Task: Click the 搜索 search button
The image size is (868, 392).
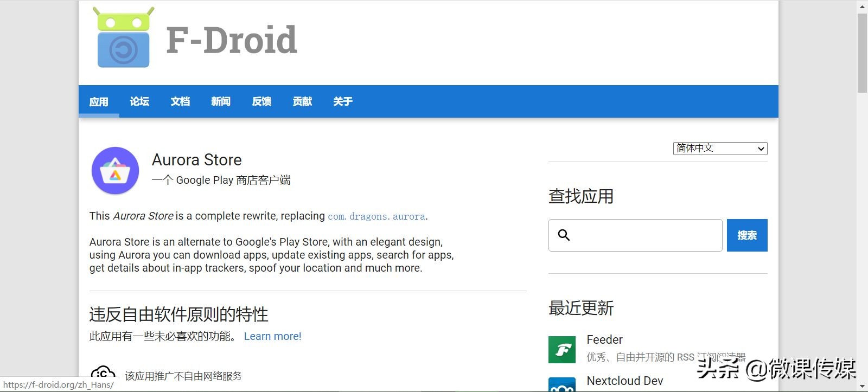Action: 747,235
